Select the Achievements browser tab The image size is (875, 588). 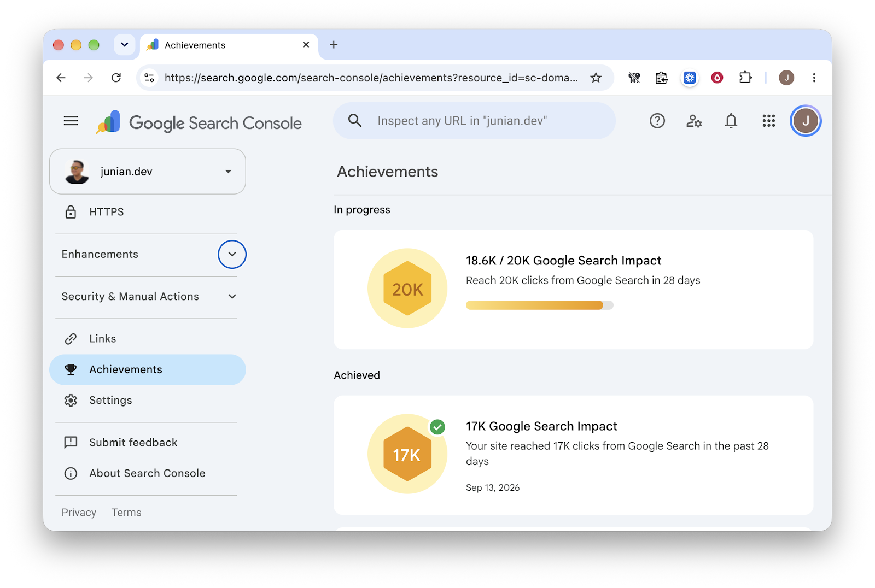(229, 45)
